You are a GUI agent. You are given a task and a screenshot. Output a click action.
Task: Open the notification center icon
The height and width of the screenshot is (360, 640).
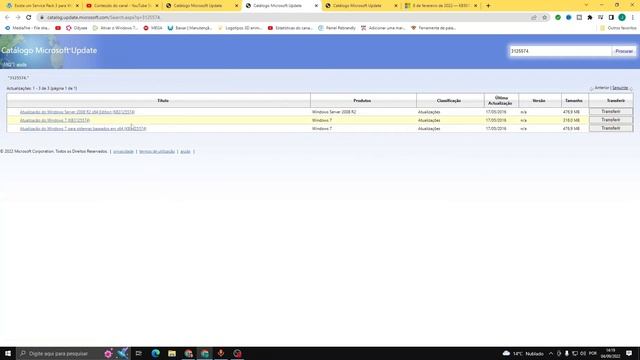(x=629, y=353)
